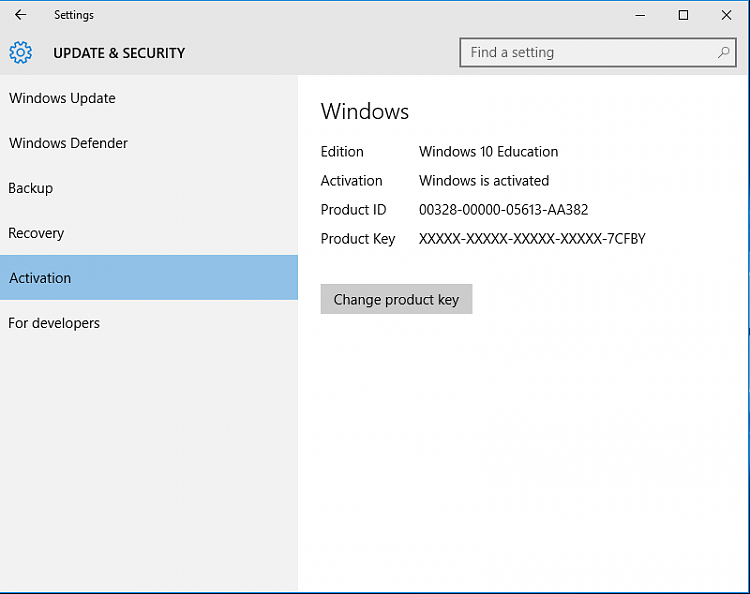
Task: Open For developers section
Action: pos(149,323)
